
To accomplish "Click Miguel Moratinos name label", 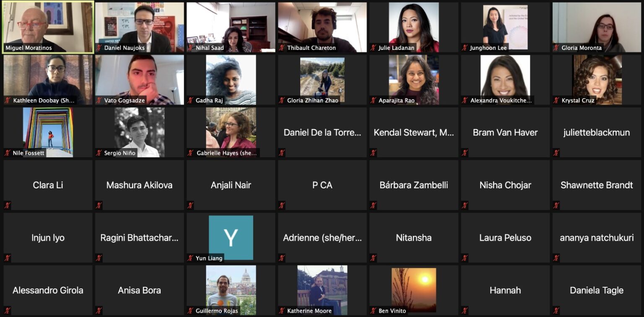I will pyautogui.click(x=29, y=48).
